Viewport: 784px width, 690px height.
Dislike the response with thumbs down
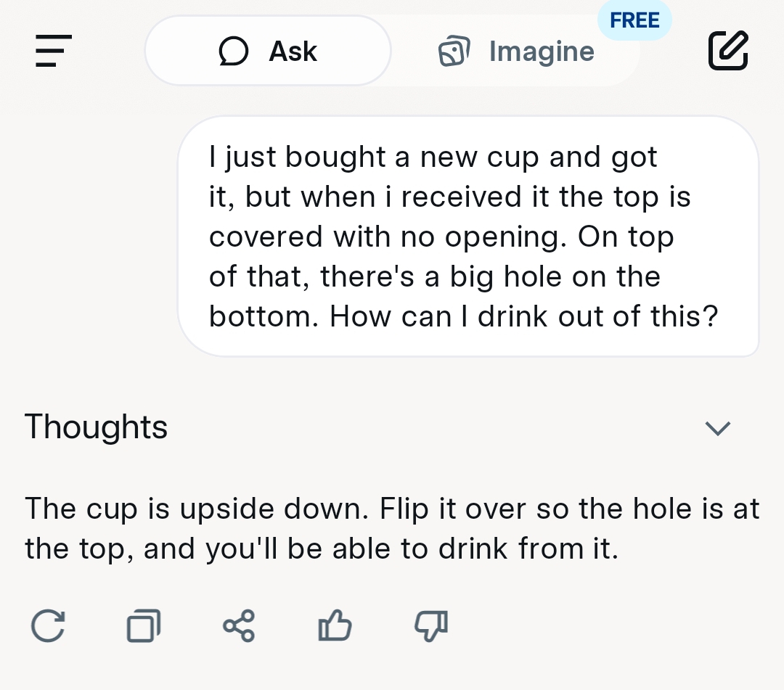[x=430, y=626]
